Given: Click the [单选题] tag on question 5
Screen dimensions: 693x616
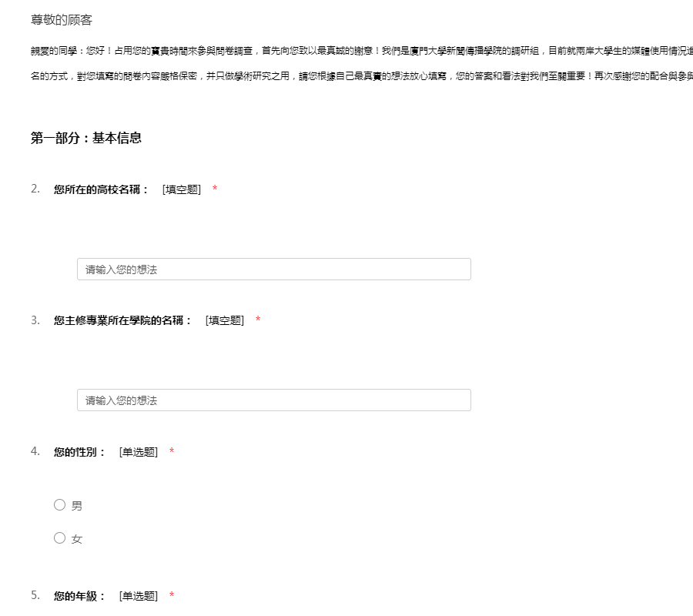Looking at the screenshot, I should point(139,596).
